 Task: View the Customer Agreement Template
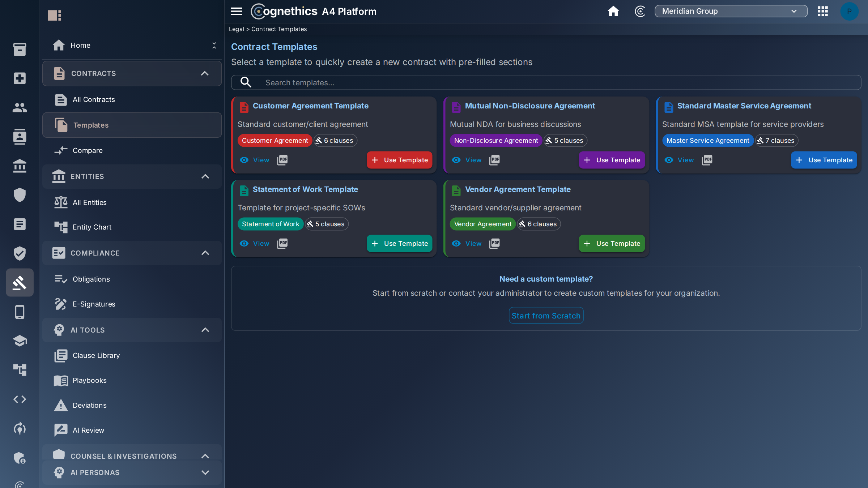click(255, 160)
